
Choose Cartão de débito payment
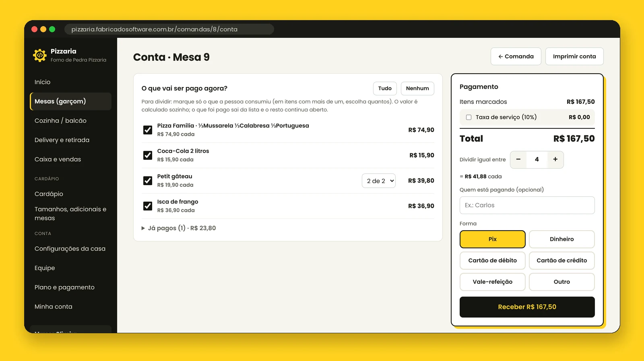coord(493,260)
